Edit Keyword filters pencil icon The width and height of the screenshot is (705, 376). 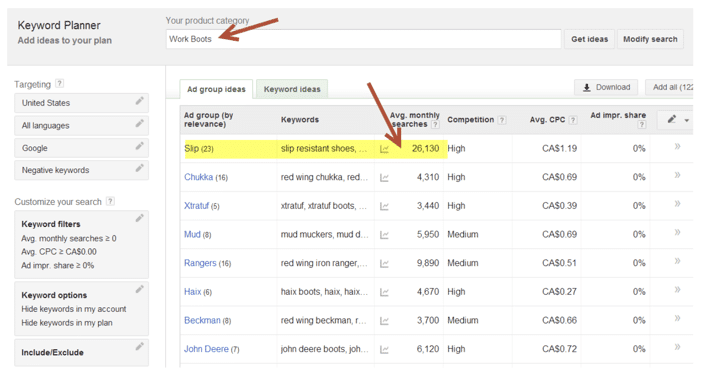click(x=140, y=218)
